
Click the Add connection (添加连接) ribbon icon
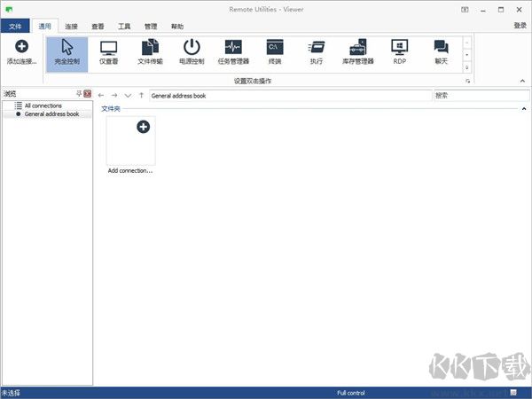21,51
